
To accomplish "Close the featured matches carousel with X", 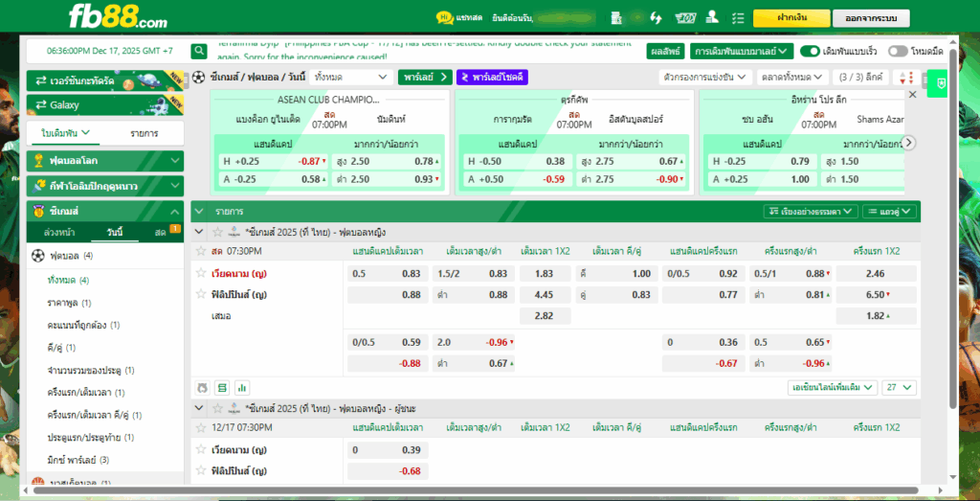I will pos(912,95).
